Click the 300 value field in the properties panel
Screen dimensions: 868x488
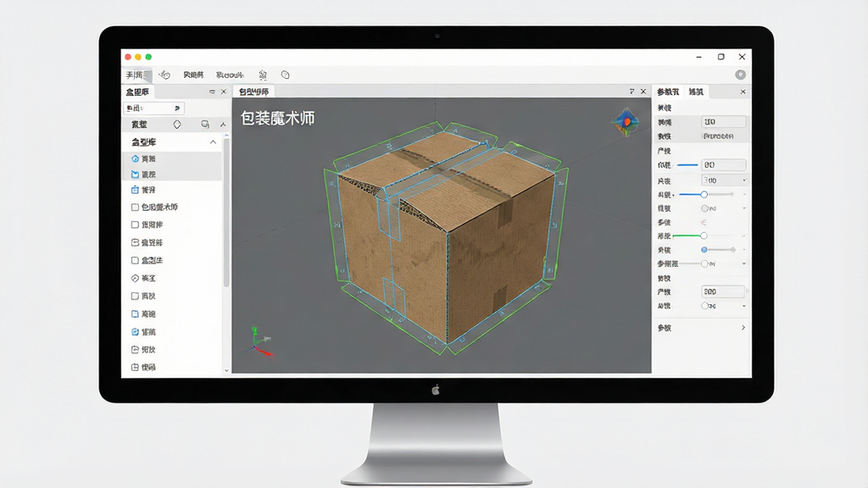click(x=723, y=291)
